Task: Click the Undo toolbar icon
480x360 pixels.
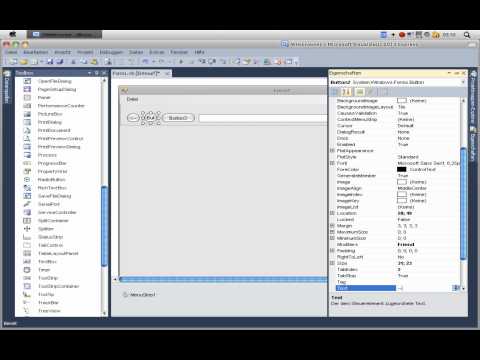Action: (145, 61)
